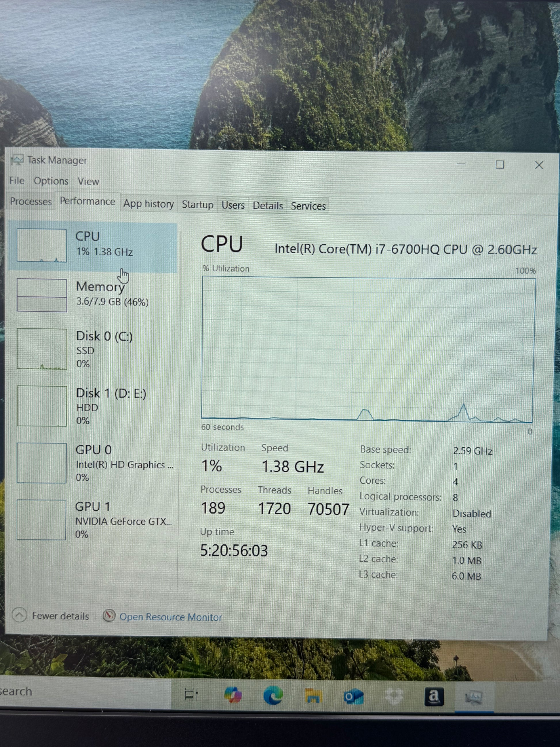Click the Task View taskbar icon
The image size is (560, 747).
click(x=191, y=695)
